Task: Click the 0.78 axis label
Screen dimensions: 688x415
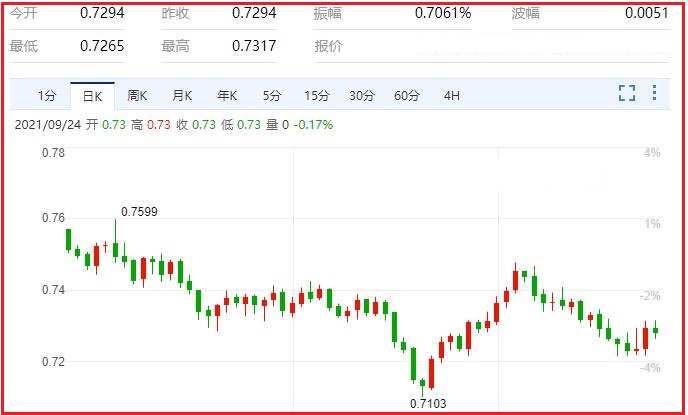Action: click(x=53, y=153)
